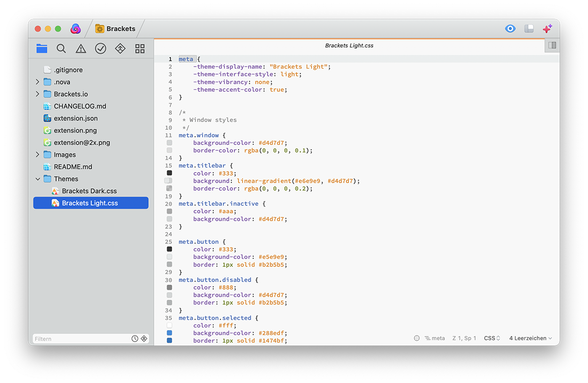Toggle the preview eye icon in titlebar
Screen dimensions: 588x383
[x=510, y=28]
